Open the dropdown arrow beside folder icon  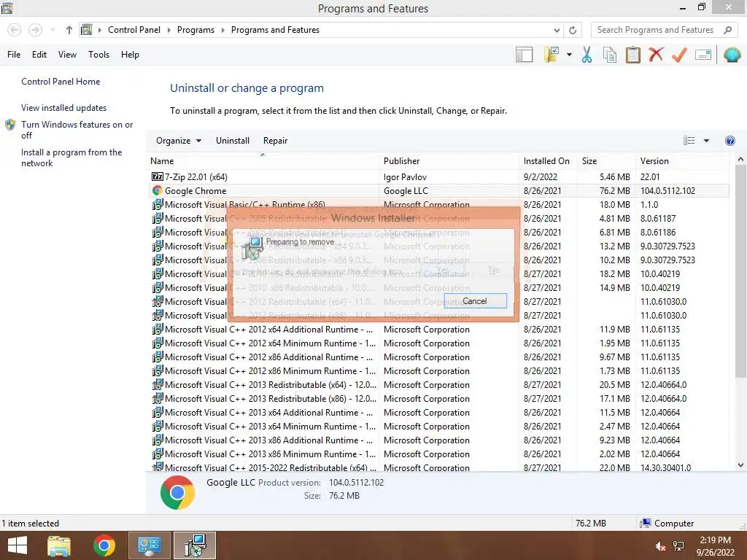569,55
